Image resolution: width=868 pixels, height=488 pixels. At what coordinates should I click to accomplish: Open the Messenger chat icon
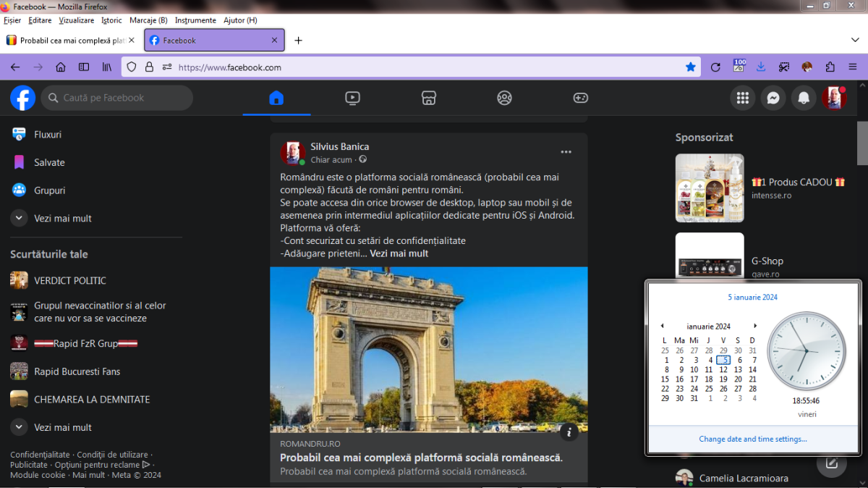tap(773, 98)
